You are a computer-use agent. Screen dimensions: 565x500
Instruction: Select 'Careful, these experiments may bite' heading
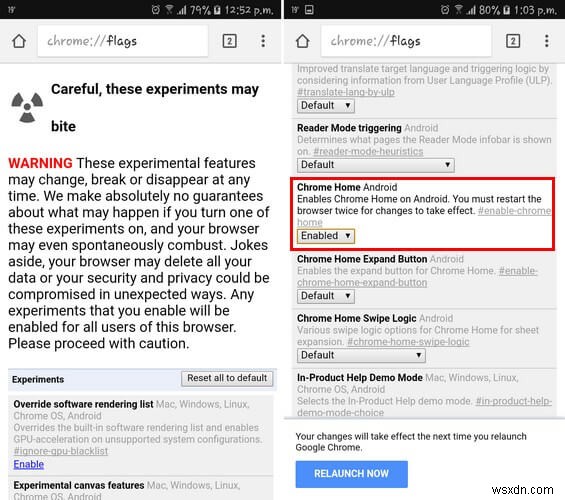pos(155,107)
